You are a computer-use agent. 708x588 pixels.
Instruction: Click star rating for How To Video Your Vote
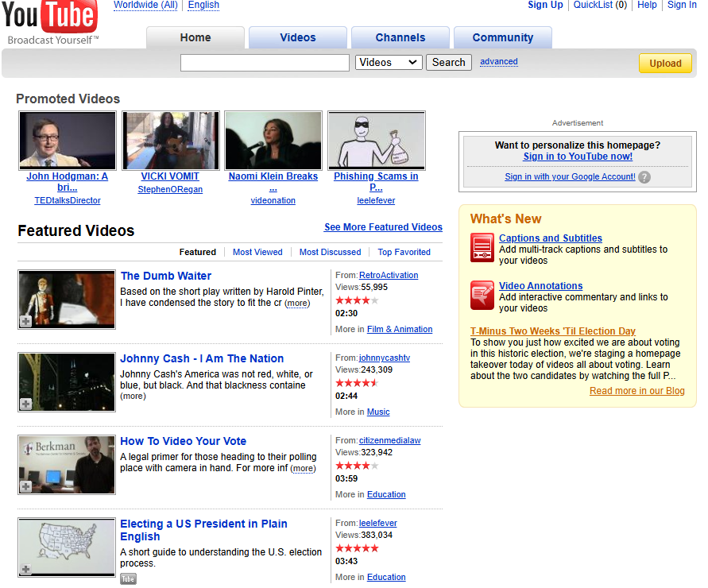[x=357, y=466]
